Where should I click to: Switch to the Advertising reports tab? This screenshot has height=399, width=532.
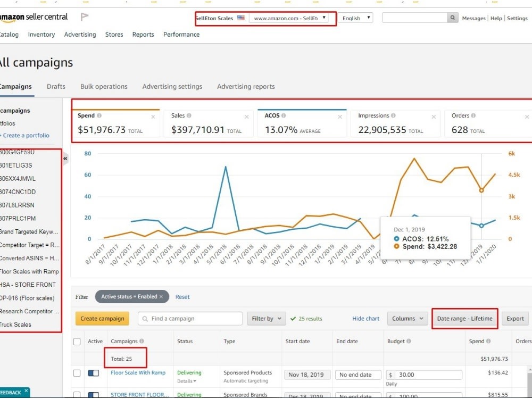pyautogui.click(x=246, y=87)
